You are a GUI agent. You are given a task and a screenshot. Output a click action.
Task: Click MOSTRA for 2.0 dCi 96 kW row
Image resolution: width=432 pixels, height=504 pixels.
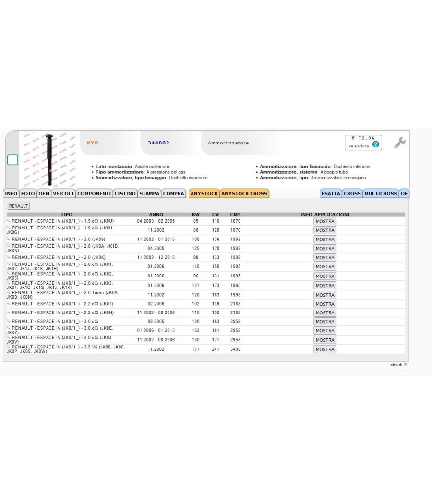[325, 276]
